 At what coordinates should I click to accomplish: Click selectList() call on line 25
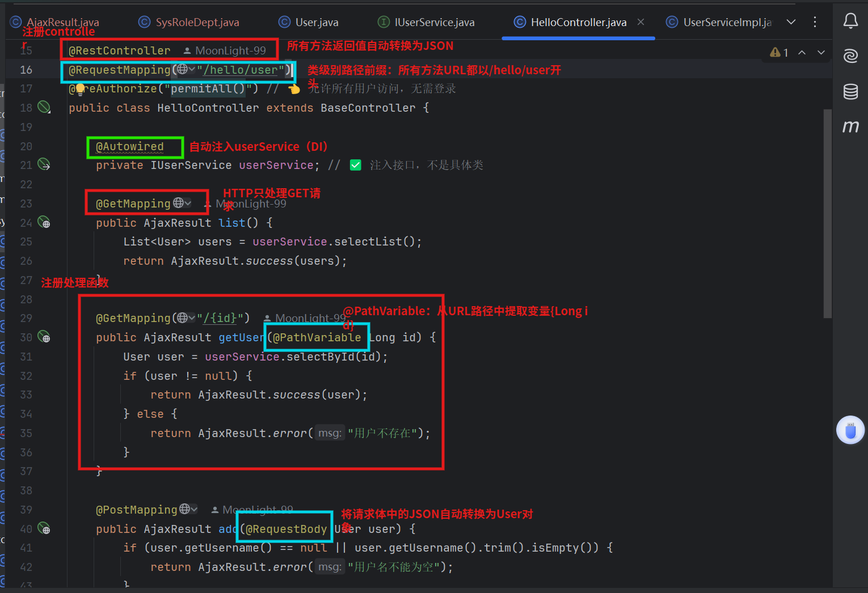point(375,242)
